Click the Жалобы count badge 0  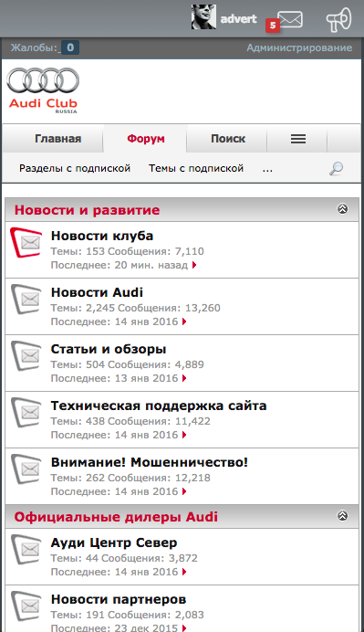click(x=70, y=47)
